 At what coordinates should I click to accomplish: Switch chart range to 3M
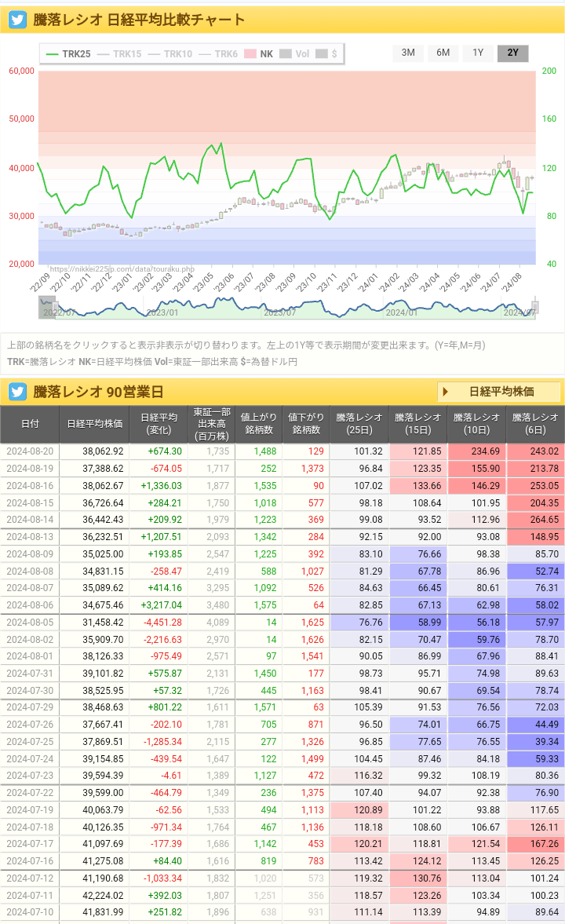coord(408,53)
